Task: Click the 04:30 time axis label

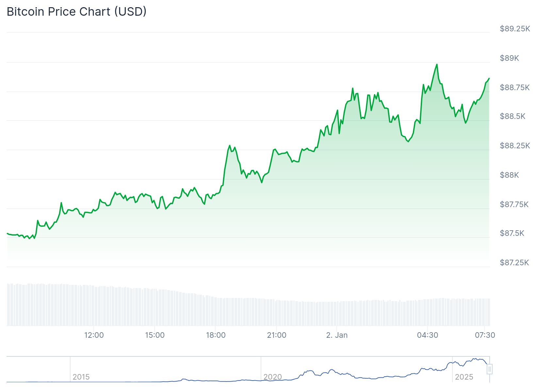Action: click(428, 335)
